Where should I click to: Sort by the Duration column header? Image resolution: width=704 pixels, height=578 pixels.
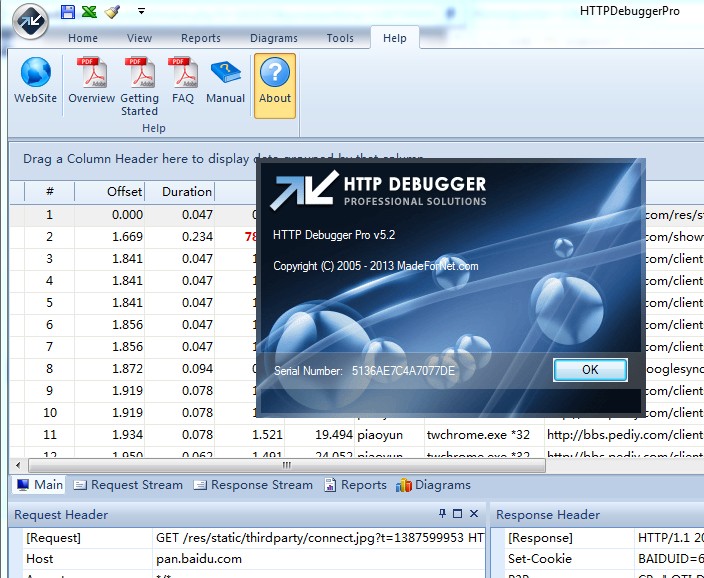(x=180, y=192)
